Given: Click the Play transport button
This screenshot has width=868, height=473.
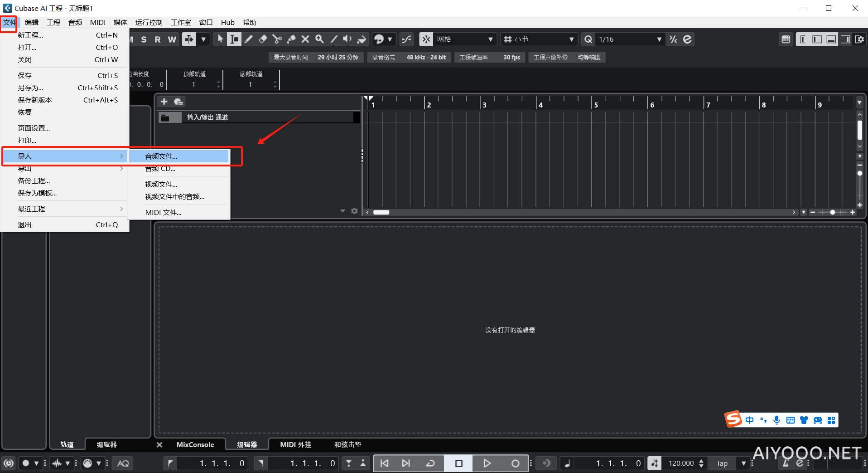Looking at the screenshot, I should pos(487,463).
